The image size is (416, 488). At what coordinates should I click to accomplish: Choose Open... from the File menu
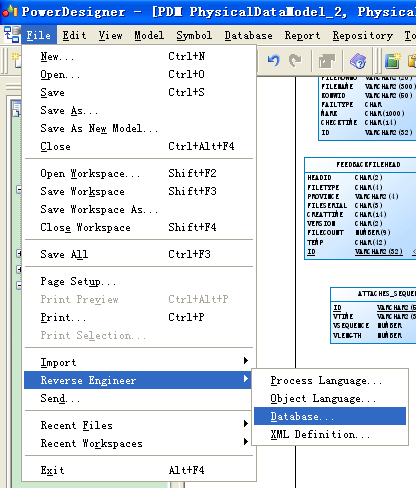138,74
